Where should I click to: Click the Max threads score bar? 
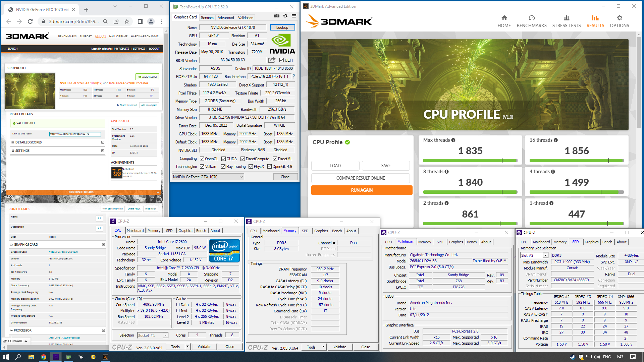click(x=470, y=161)
